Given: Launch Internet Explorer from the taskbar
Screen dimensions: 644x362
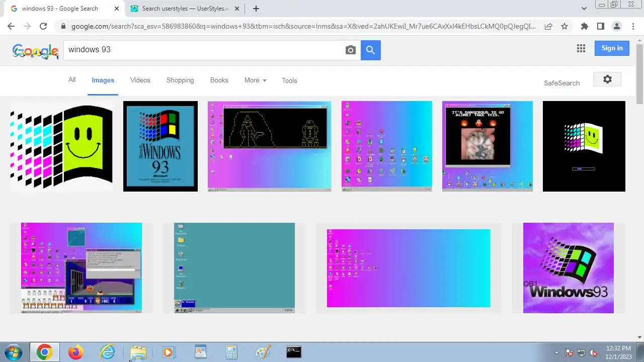Looking at the screenshot, I should (107, 352).
